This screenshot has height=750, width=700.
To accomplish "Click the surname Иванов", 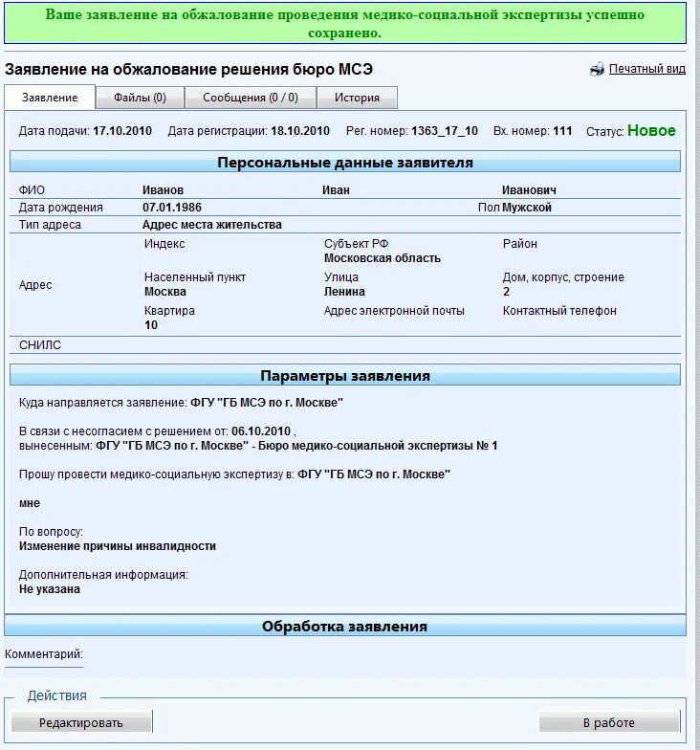I will point(163,190).
